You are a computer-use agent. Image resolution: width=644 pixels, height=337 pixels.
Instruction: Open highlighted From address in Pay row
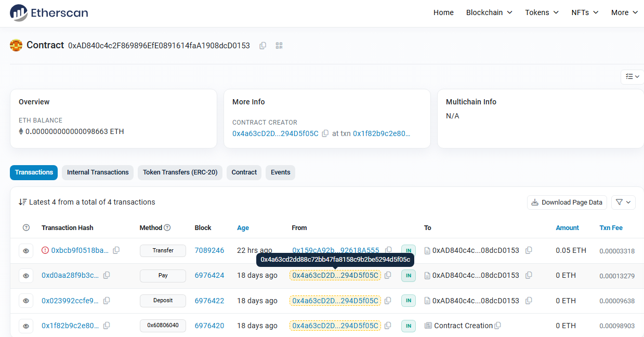coord(335,275)
